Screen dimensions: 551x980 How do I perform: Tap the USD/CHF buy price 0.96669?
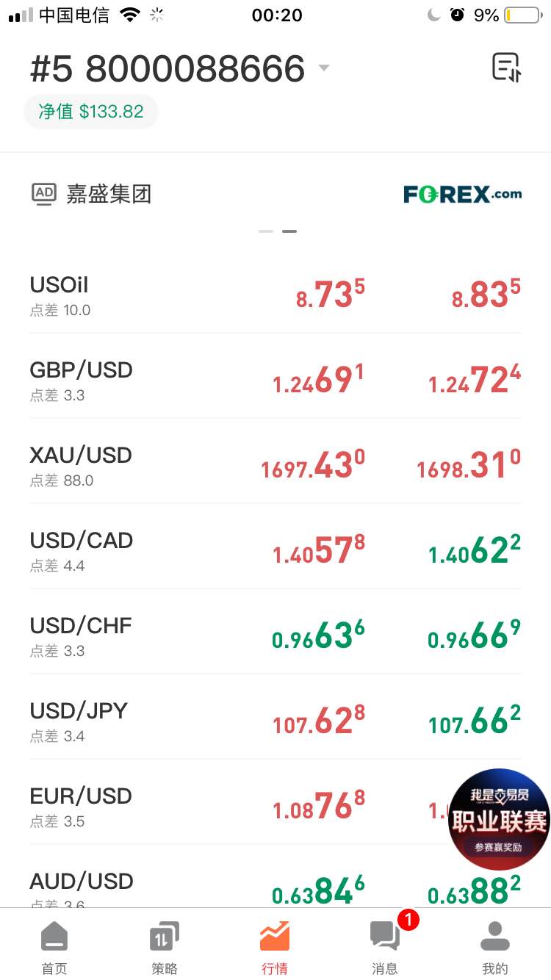click(x=475, y=636)
